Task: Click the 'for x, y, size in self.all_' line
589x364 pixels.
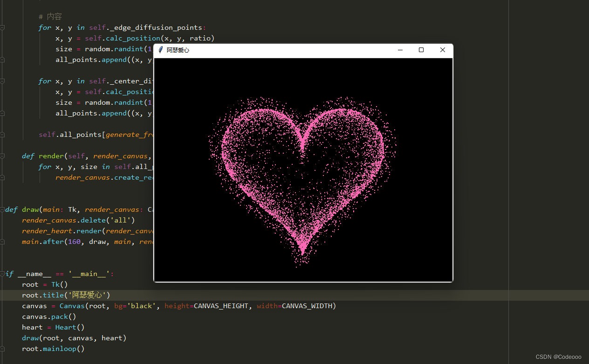Action: pyautogui.click(x=96, y=167)
